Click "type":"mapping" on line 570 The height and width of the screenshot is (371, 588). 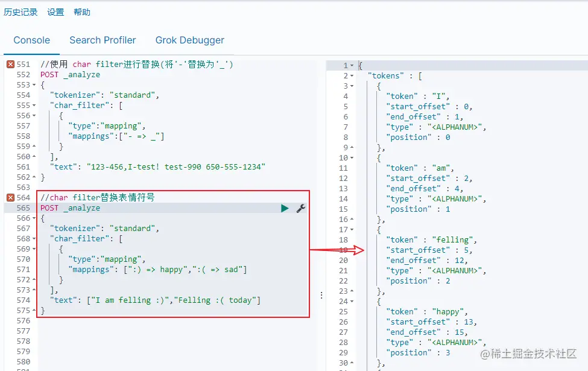pos(107,259)
